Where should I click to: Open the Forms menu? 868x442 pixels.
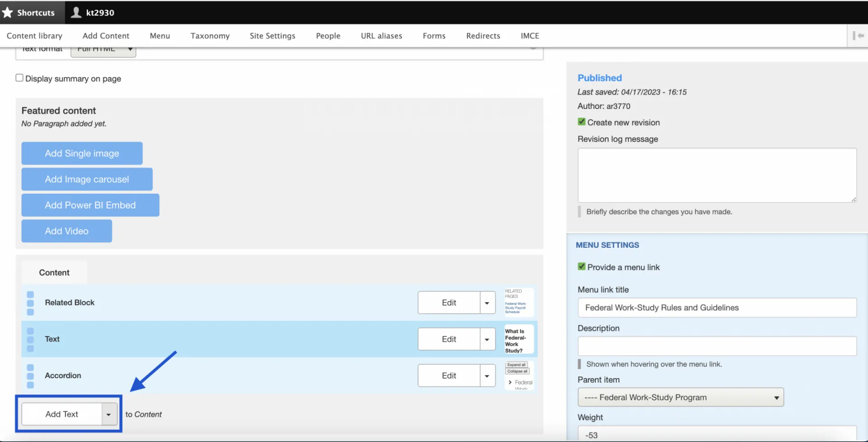point(434,35)
